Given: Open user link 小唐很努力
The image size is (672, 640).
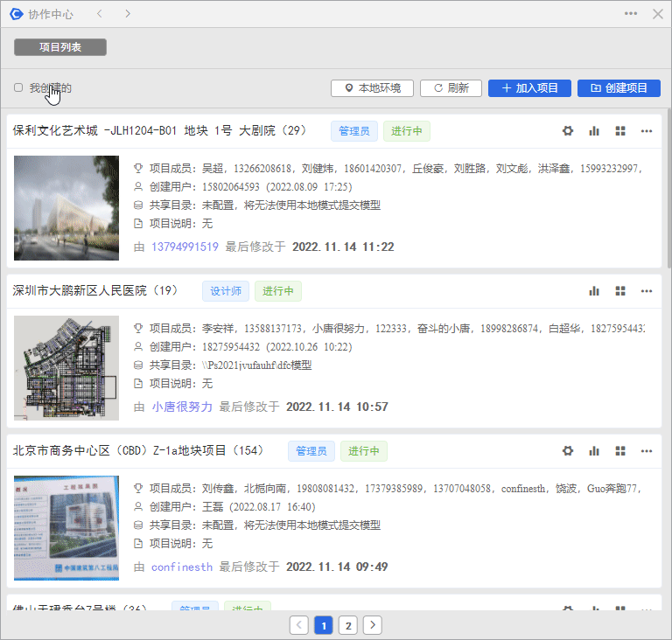Looking at the screenshot, I should point(182,407).
